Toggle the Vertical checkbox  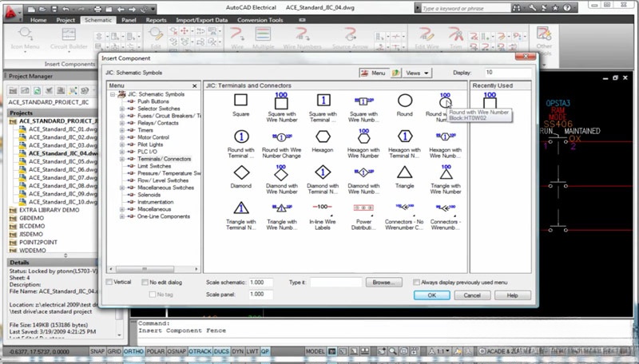click(x=109, y=282)
